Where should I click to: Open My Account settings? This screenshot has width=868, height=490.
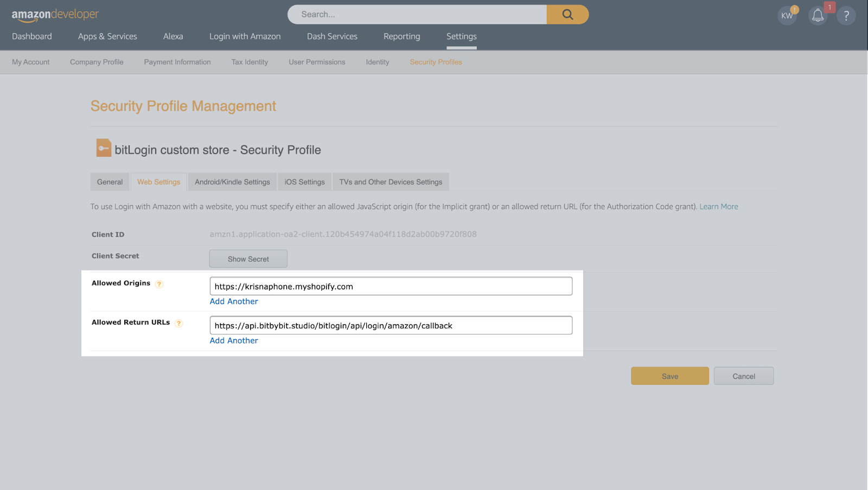click(31, 62)
